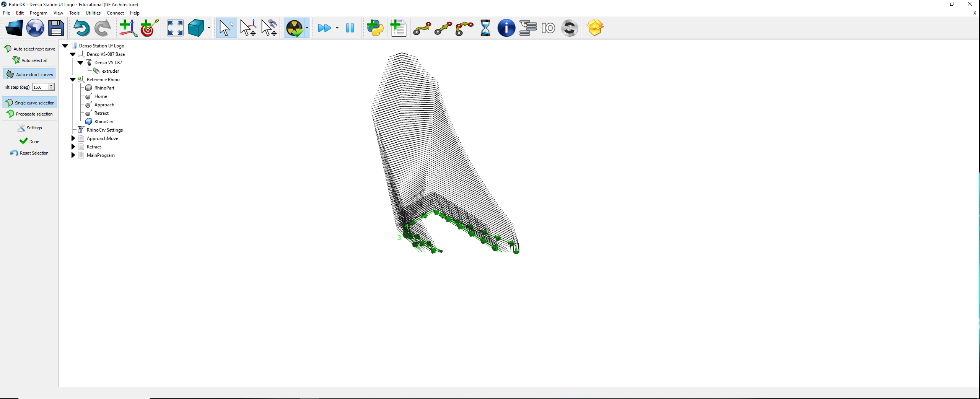Click the Undo arrow icon
The height and width of the screenshot is (399, 980).
[x=81, y=28]
